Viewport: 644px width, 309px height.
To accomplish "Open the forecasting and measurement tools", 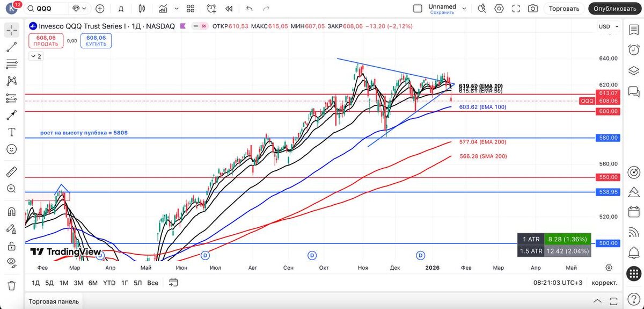I will [x=11, y=98].
